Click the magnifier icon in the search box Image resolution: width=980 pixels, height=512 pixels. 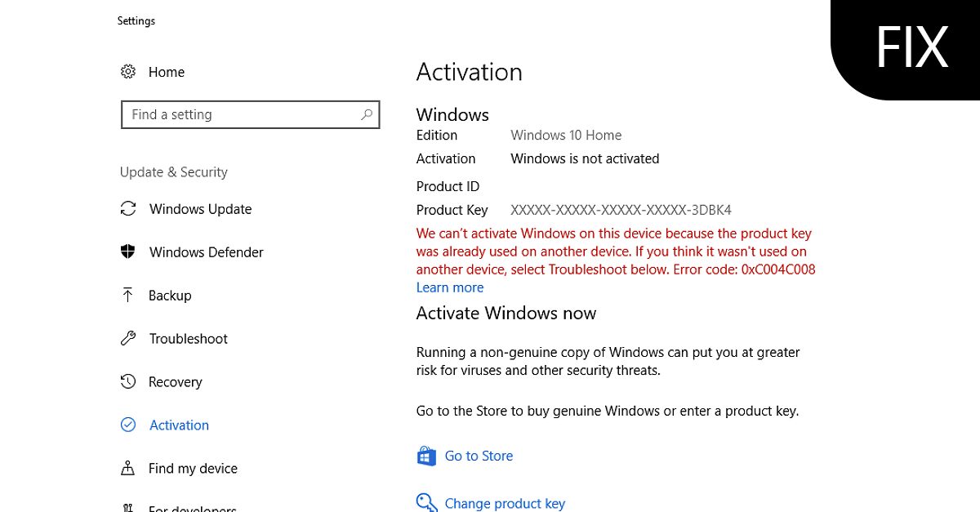tap(367, 115)
